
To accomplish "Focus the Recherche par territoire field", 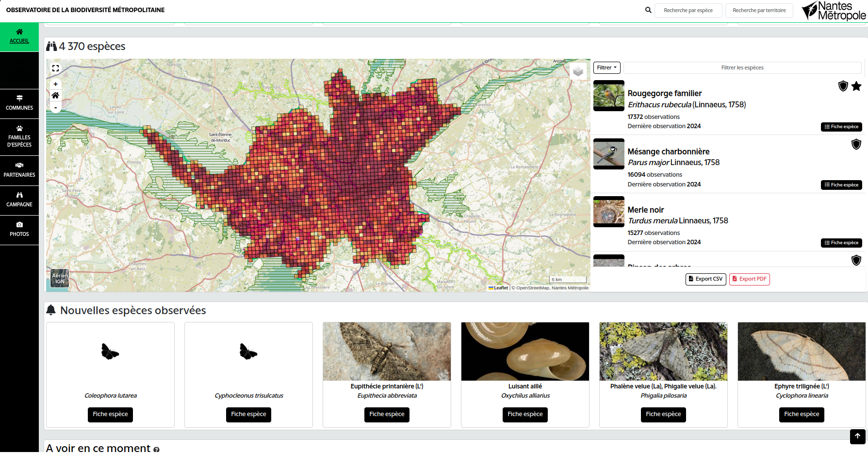I will pyautogui.click(x=759, y=11).
